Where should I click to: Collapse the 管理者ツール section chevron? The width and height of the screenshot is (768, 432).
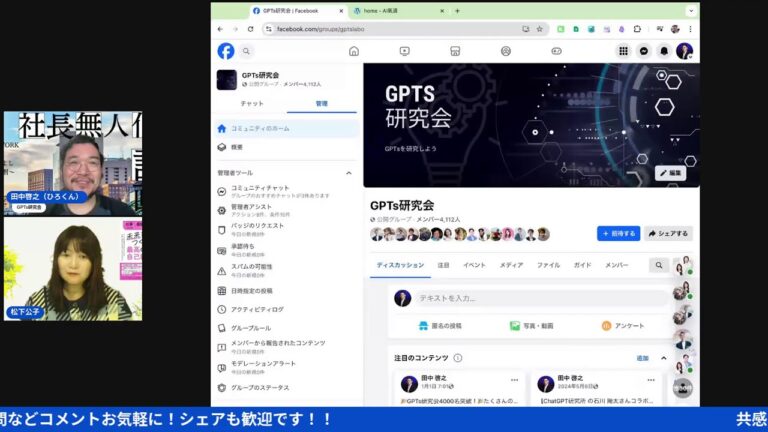[x=349, y=173]
